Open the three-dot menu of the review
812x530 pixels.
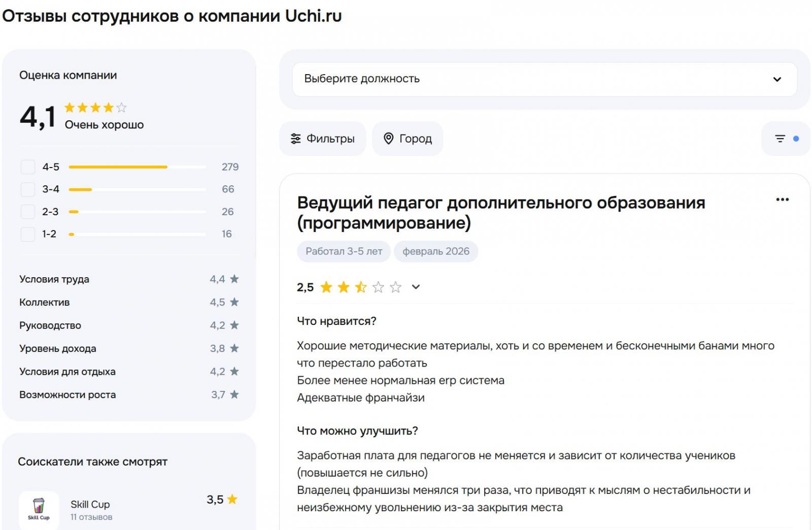pyautogui.click(x=782, y=200)
